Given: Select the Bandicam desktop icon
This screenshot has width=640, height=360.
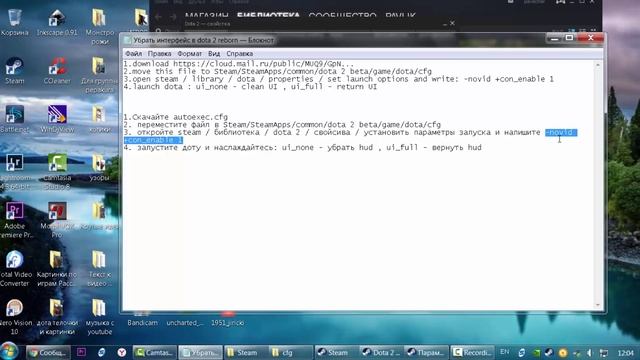Looking at the screenshot, I should [142, 319].
